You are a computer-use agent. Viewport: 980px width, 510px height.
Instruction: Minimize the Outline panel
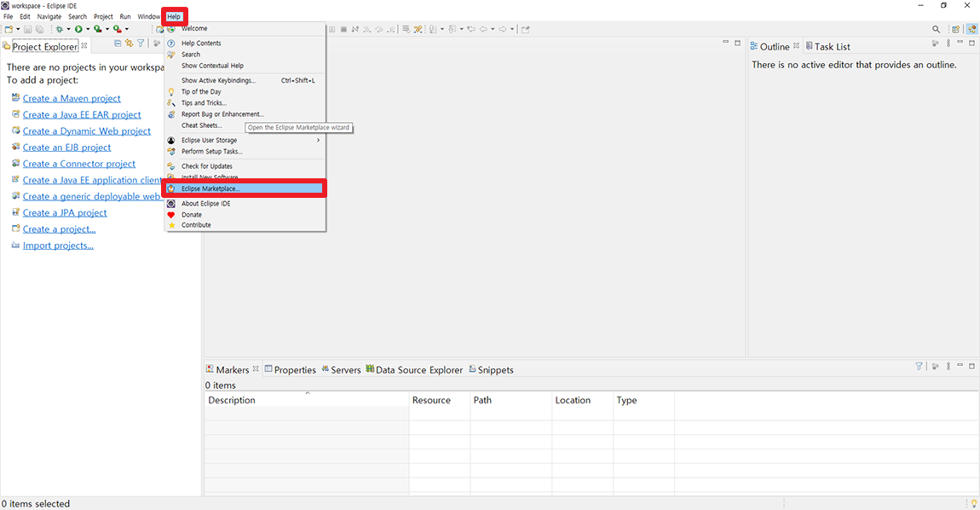(960, 43)
